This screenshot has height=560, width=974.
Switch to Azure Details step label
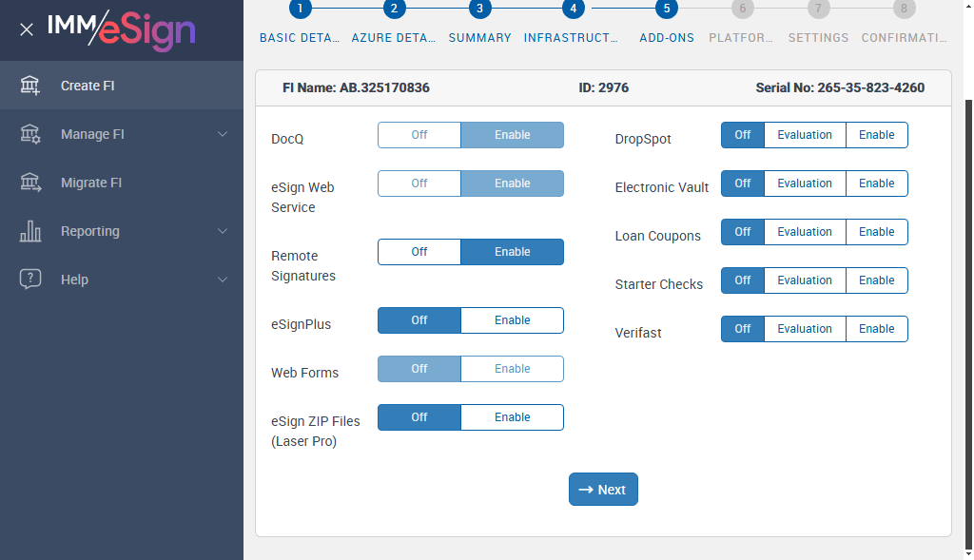pos(394,38)
